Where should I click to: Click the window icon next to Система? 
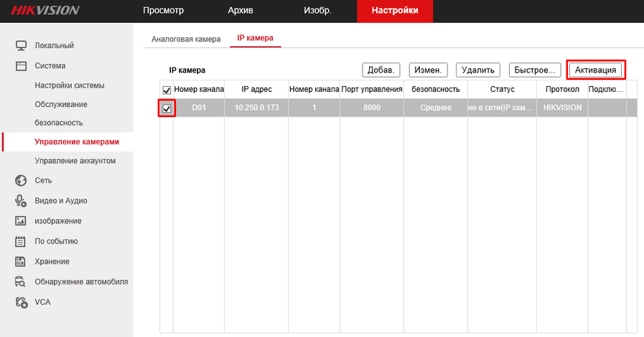click(x=21, y=66)
